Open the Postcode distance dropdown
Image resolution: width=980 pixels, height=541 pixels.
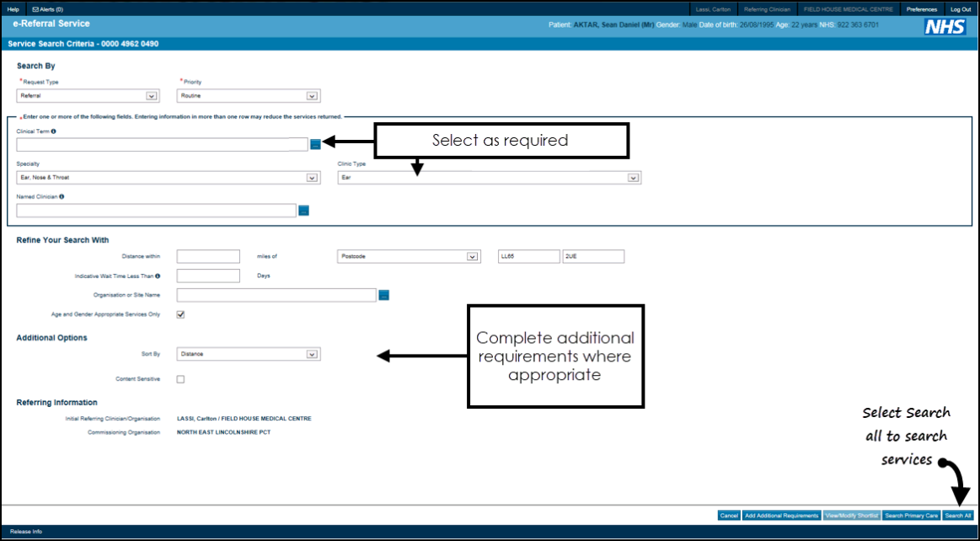[x=409, y=257]
